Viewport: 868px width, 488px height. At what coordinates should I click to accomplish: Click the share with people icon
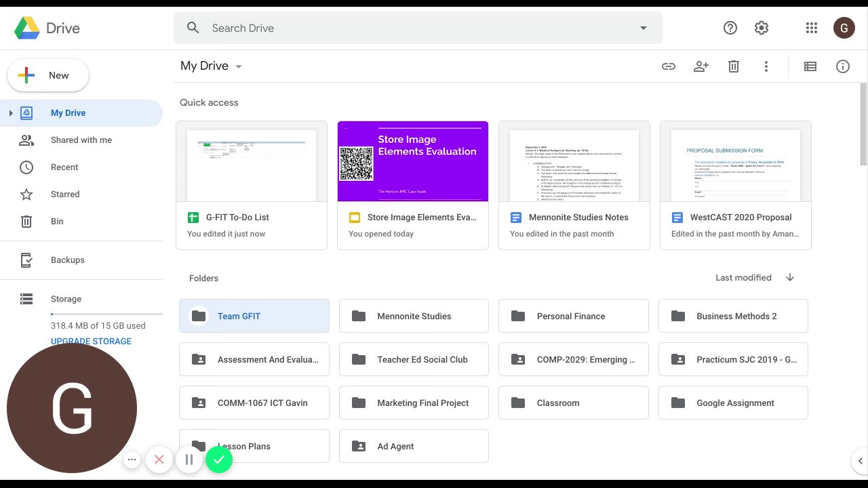coord(701,66)
